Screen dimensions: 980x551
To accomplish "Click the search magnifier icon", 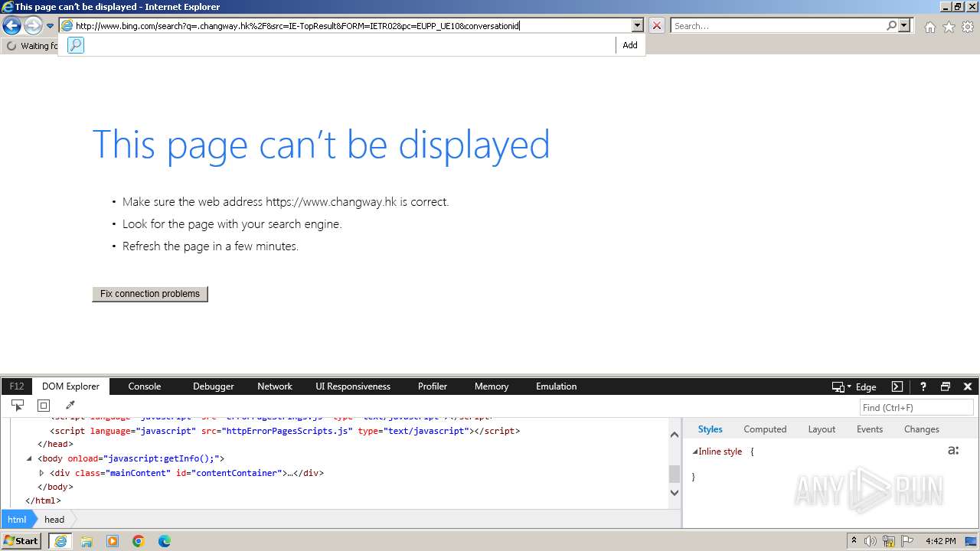I will 891,26.
